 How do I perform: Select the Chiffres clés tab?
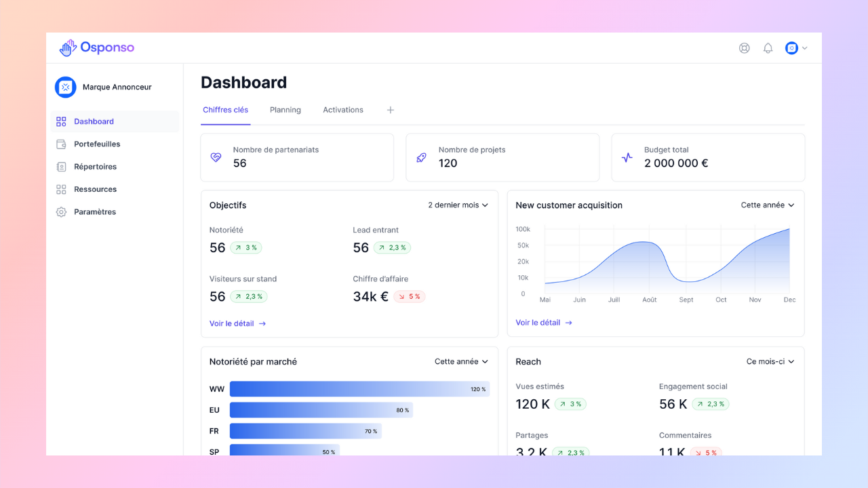tap(225, 110)
